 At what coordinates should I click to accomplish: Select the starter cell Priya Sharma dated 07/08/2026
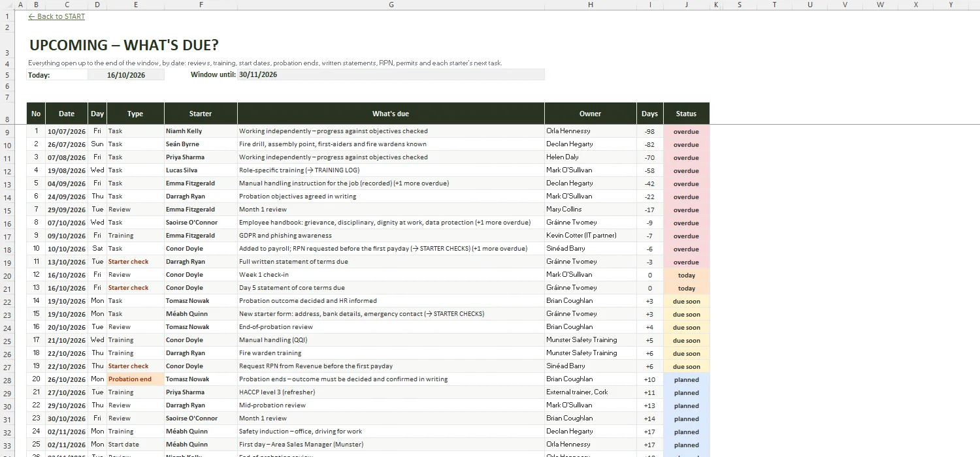pyautogui.click(x=201, y=157)
